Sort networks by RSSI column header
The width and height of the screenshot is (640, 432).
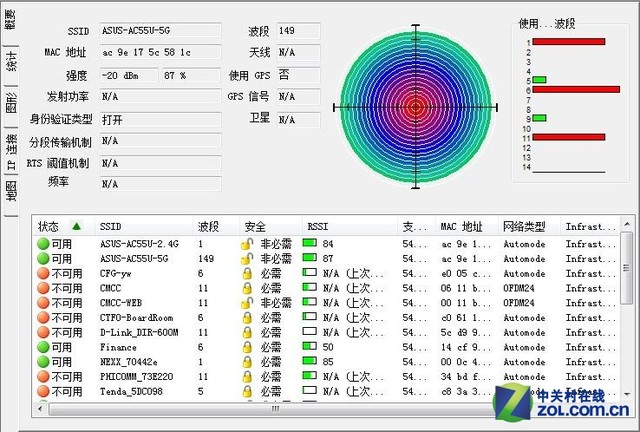click(350, 226)
